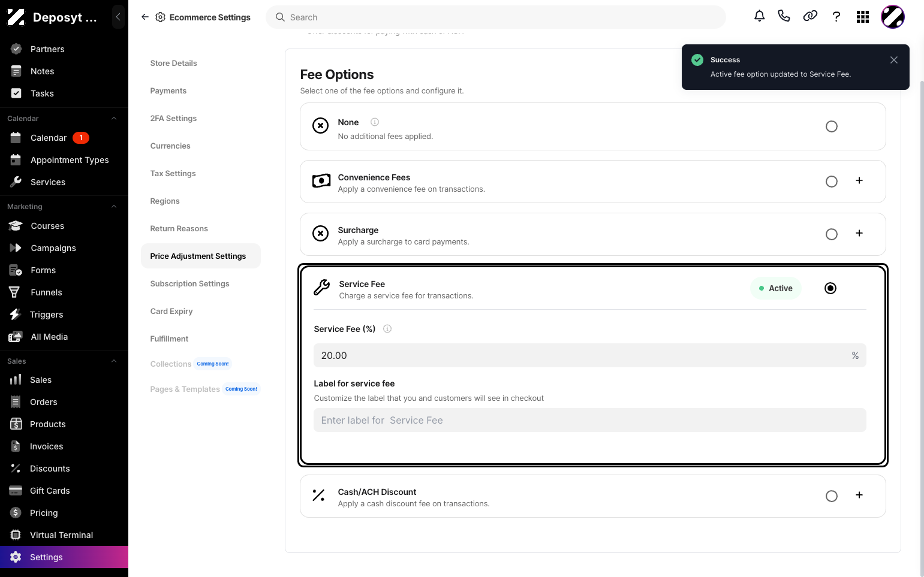Screen dimensions: 924x577
Task: Open the apps grid launcher
Action: 863,17
